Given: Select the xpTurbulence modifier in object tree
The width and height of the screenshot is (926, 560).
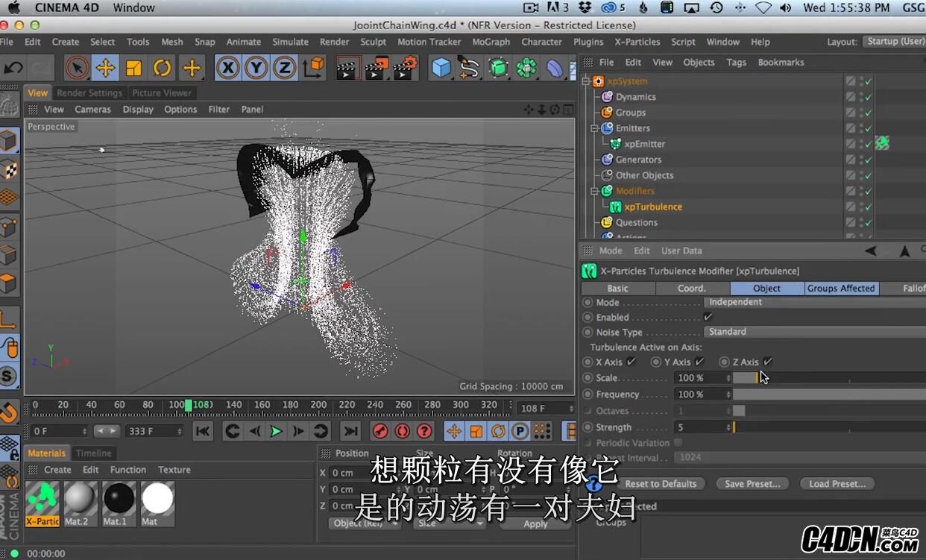Looking at the screenshot, I should (653, 207).
